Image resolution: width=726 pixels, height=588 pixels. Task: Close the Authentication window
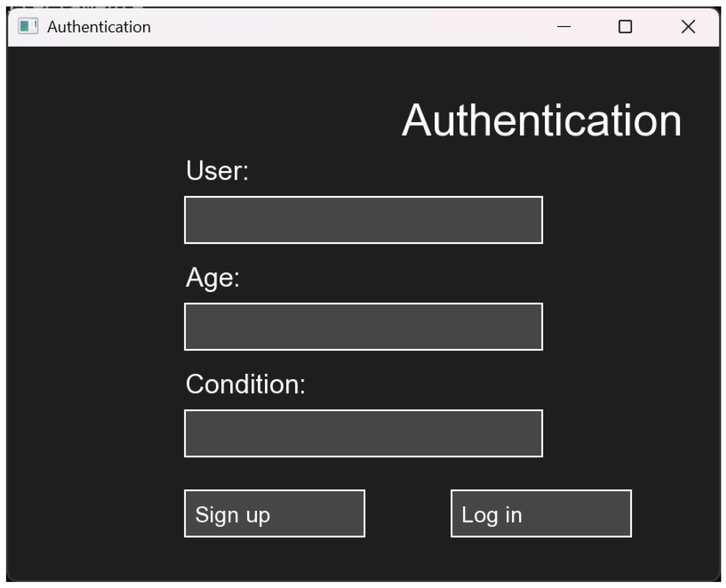(x=688, y=26)
